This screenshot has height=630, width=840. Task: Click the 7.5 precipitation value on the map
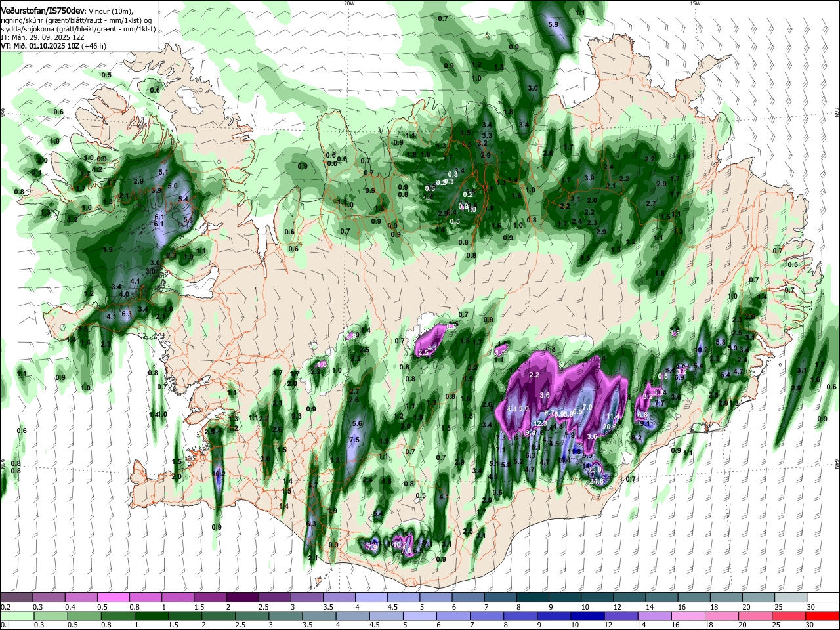[x=354, y=440]
